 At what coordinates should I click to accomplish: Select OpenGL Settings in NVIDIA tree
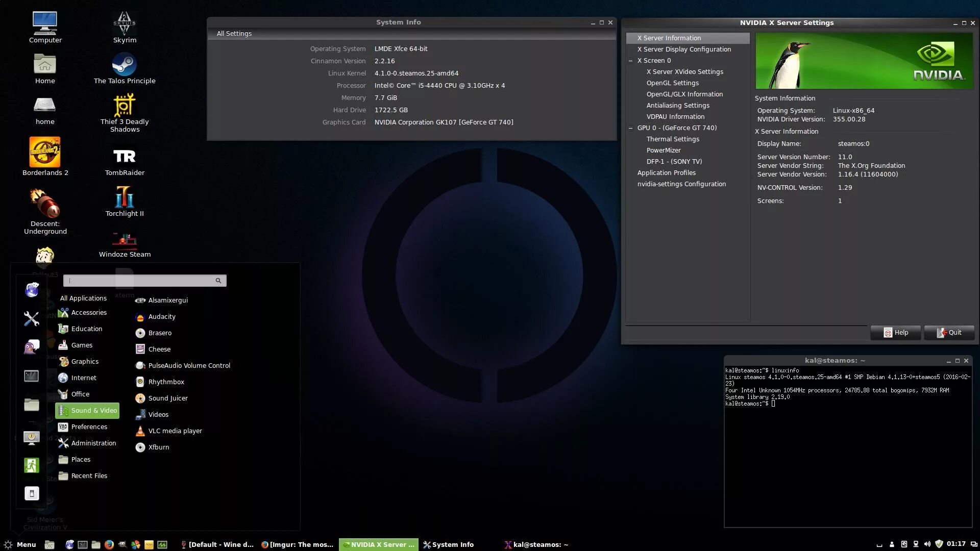click(672, 83)
